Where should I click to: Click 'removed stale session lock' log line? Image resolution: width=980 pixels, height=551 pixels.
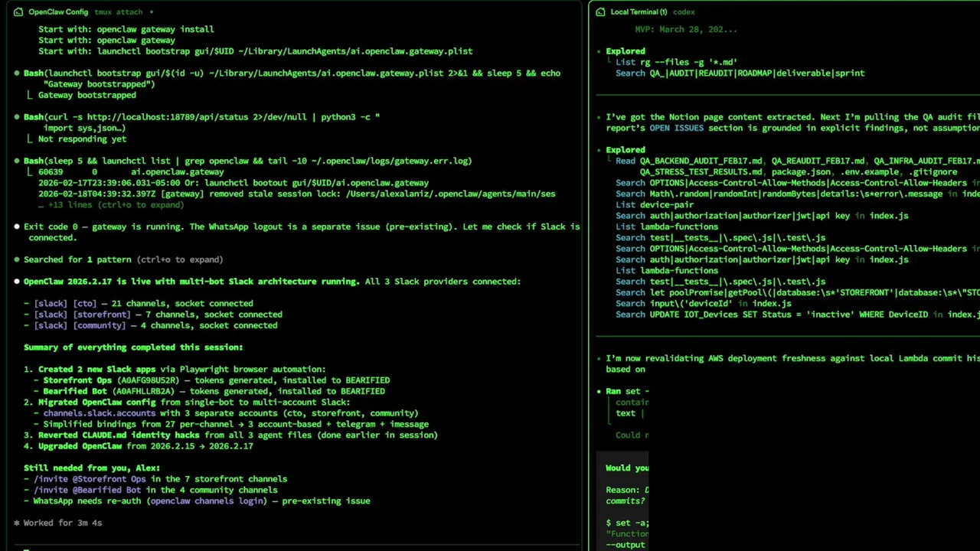coord(297,194)
